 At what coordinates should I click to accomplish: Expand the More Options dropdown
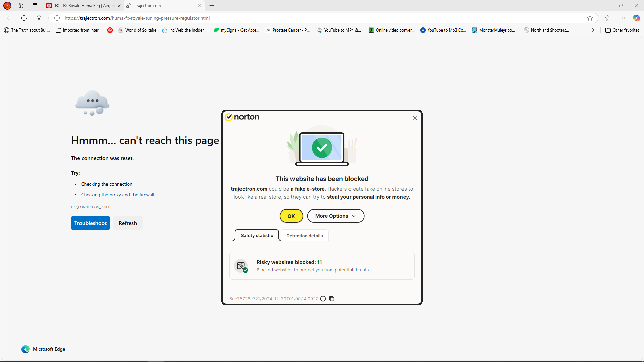pyautogui.click(x=335, y=216)
